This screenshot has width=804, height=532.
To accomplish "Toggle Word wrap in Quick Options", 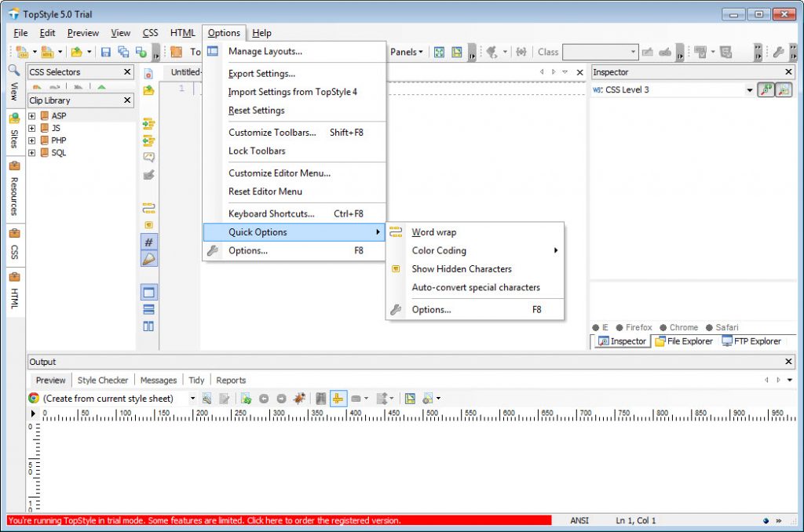I will tap(433, 232).
